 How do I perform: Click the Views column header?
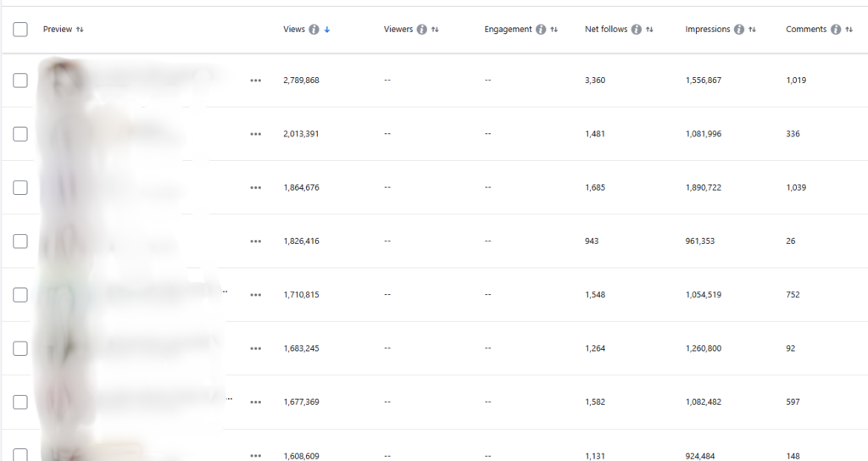[x=293, y=30]
